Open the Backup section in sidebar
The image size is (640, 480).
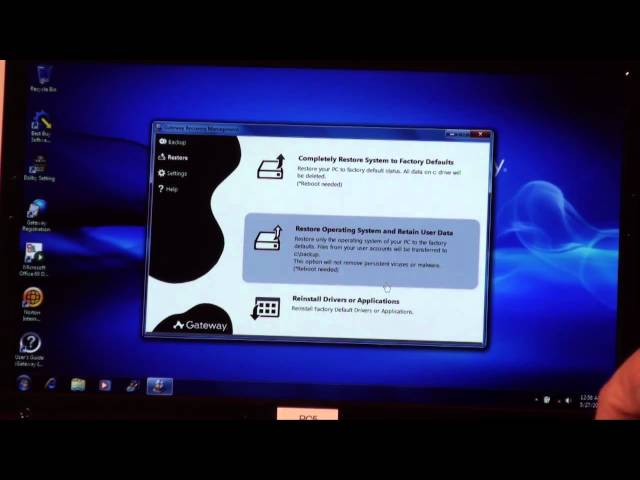173,142
